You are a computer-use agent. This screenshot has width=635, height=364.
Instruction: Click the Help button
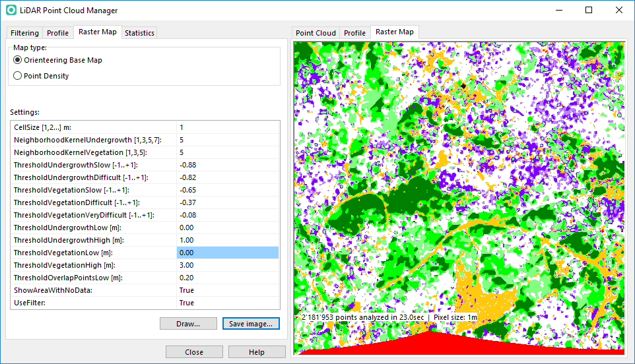(x=257, y=352)
